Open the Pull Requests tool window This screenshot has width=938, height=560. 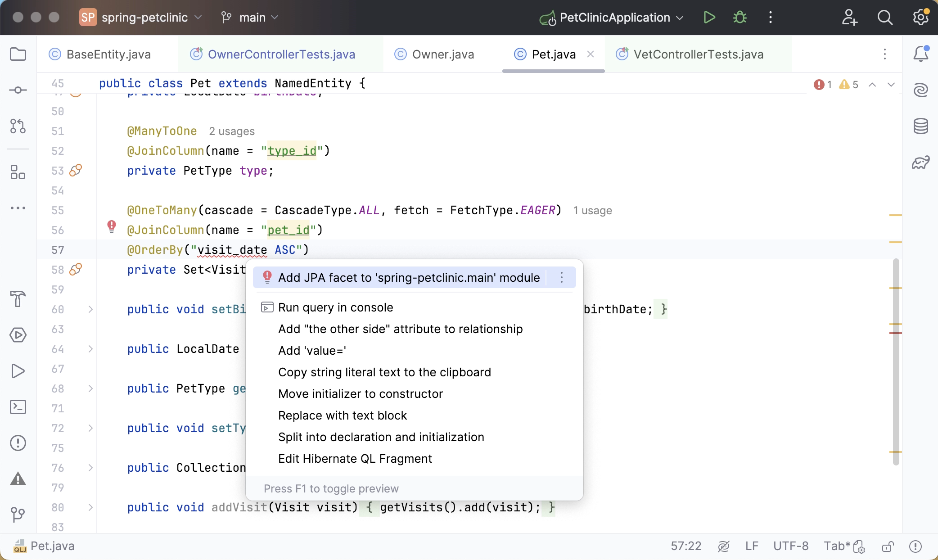[x=18, y=126]
